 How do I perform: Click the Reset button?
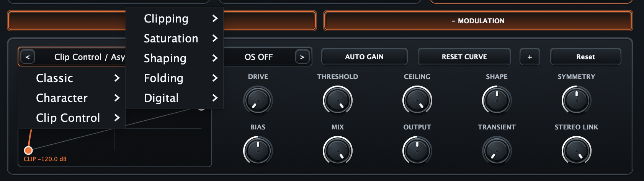[x=586, y=57]
